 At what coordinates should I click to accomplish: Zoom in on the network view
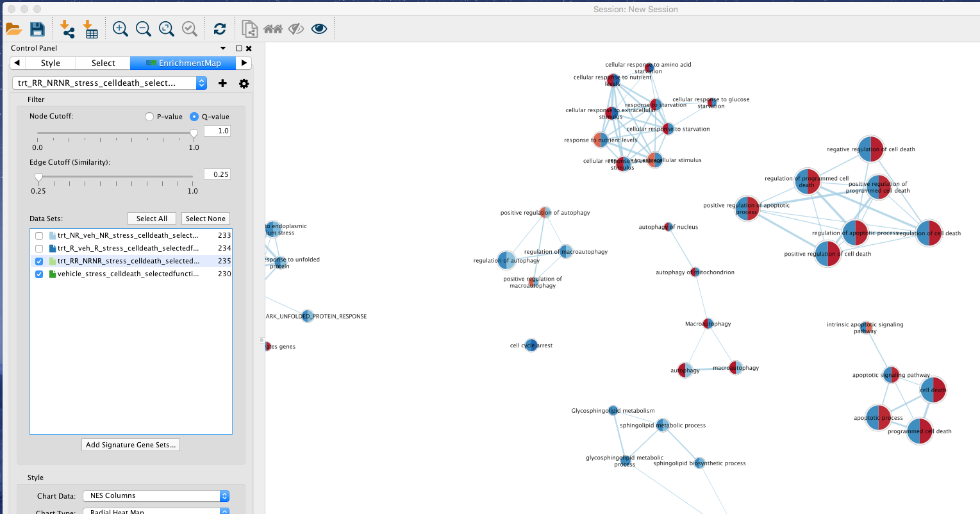[x=119, y=29]
